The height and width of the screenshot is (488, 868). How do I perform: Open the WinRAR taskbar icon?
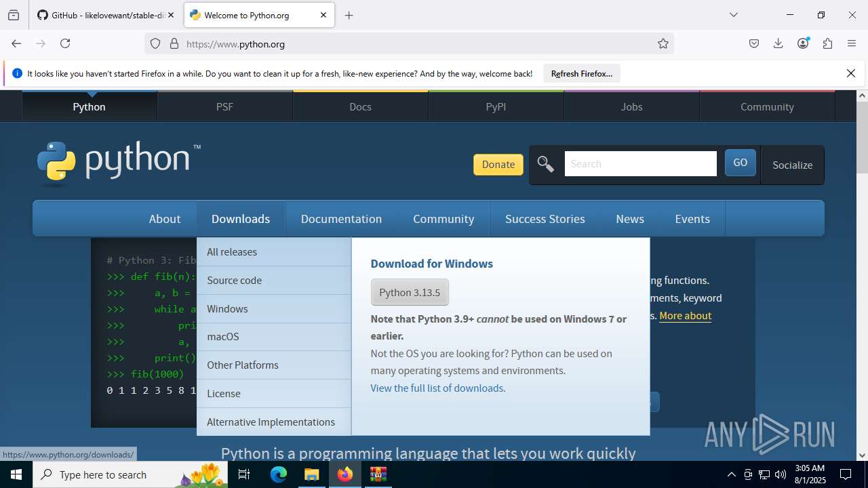click(x=378, y=474)
